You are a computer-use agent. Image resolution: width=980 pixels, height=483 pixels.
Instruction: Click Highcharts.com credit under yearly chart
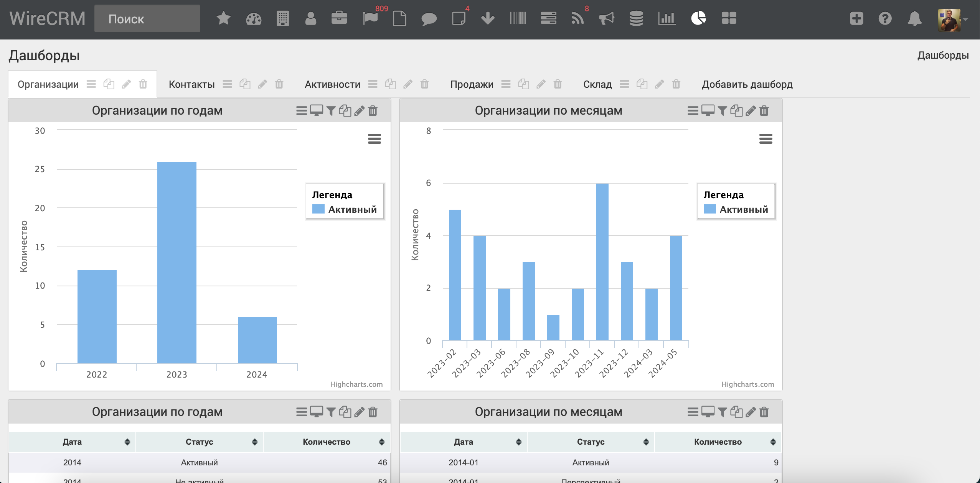(356, 384)
